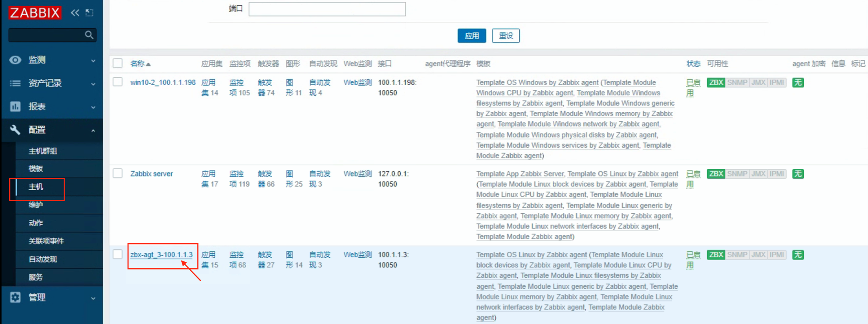Open host Zabbix server

151,174
